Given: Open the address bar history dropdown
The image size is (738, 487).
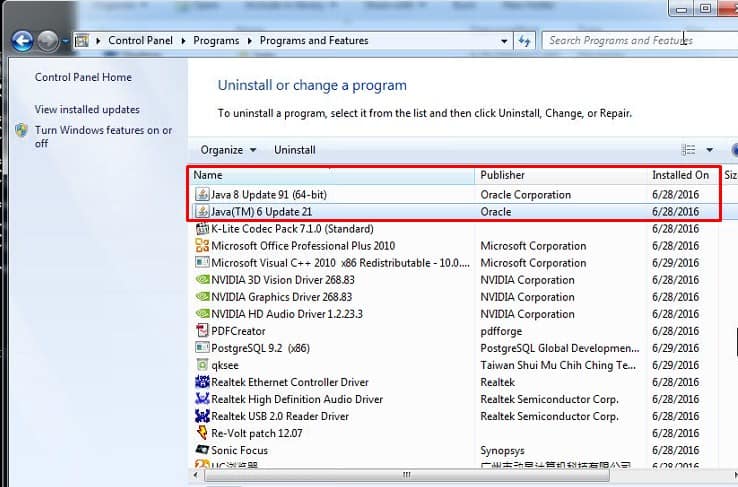Looking at the screenshot, I should 504,41.
